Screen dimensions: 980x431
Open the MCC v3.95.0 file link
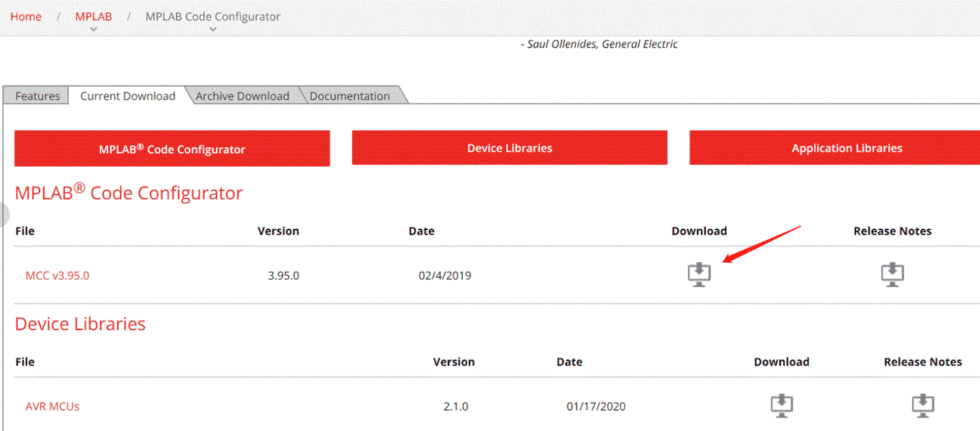pos(57,276)
